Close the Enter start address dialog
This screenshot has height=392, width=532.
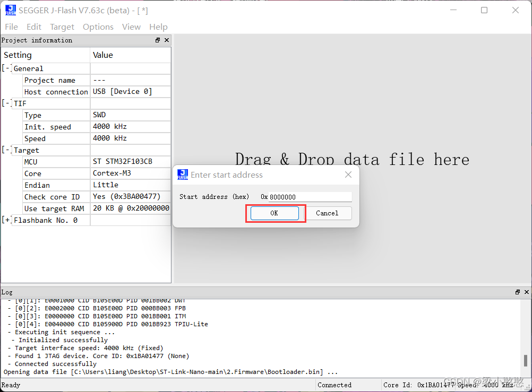pos(348,175)
